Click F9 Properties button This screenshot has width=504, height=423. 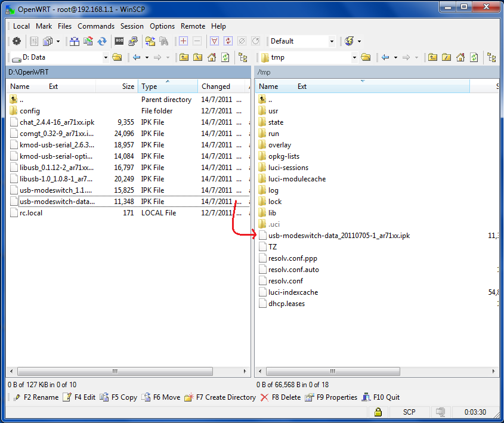coord(331,397)
